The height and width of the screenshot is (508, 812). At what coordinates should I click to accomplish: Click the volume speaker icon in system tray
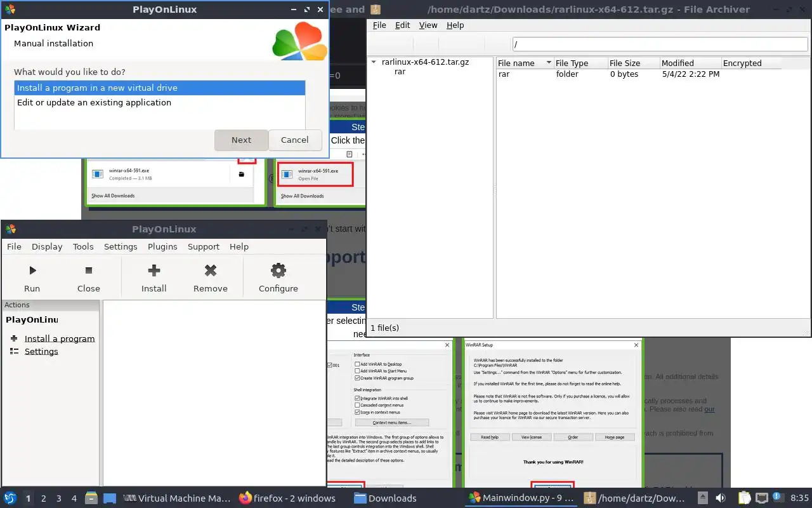click(x=721, y=498)
